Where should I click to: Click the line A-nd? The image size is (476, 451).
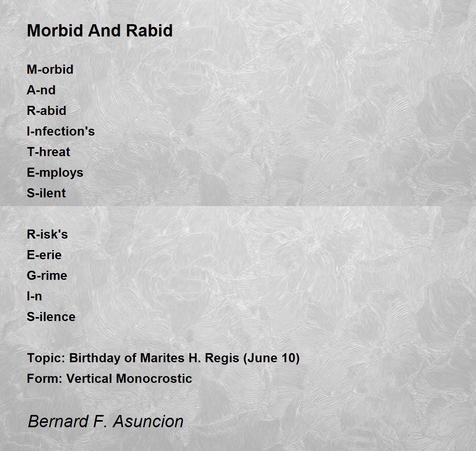pos(41,90)
